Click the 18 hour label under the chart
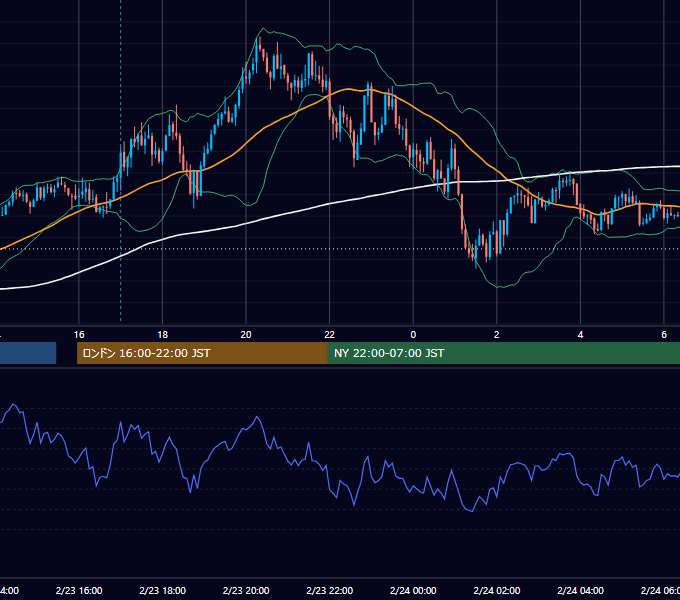This screenshot has width=680, height=600. (163, 335)
